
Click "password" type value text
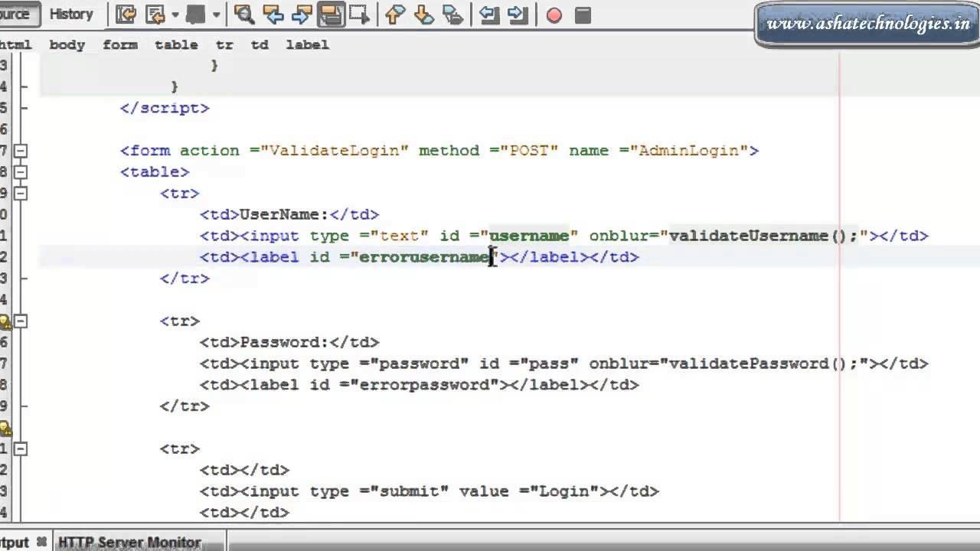pyautogui.click(x=420, y=364)
